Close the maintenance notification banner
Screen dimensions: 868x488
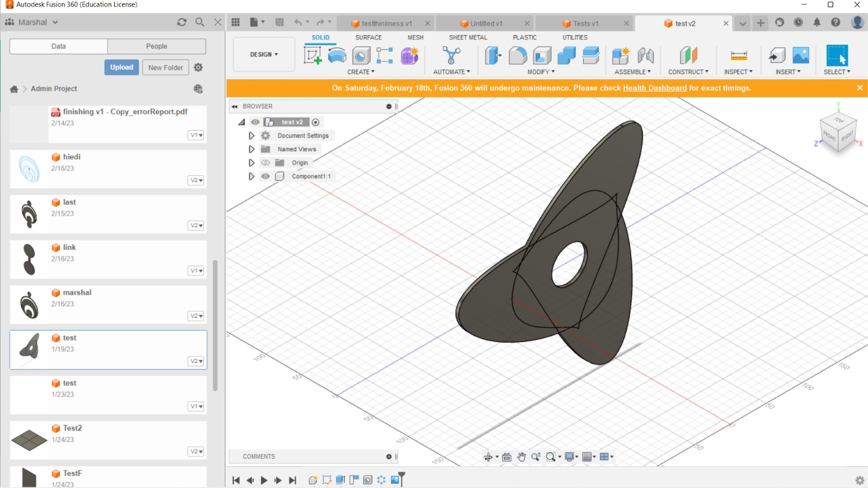point(860,88)
